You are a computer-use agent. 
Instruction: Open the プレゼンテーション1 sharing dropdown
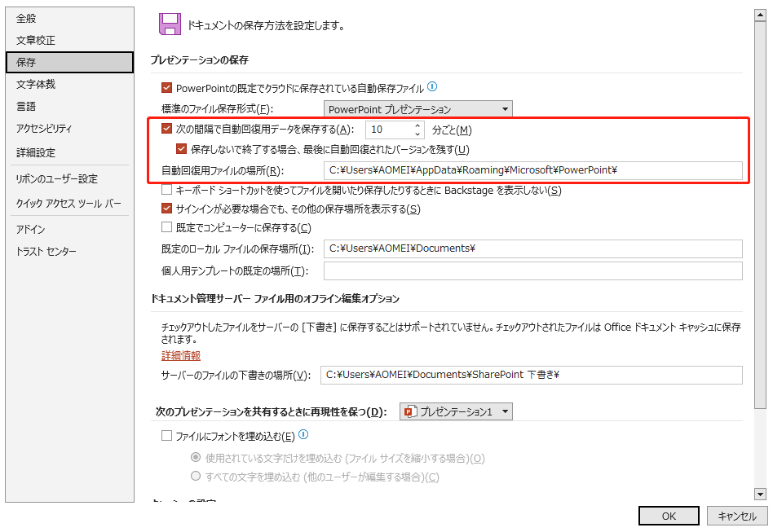(456, 411)
